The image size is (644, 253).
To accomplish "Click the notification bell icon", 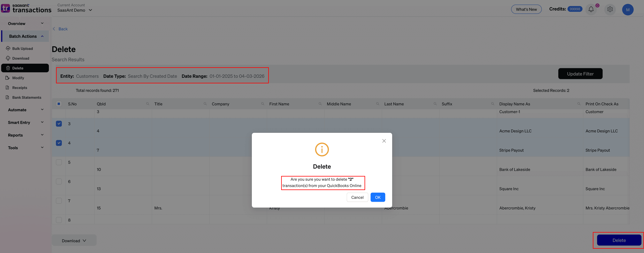I will [x=591, y=9].
